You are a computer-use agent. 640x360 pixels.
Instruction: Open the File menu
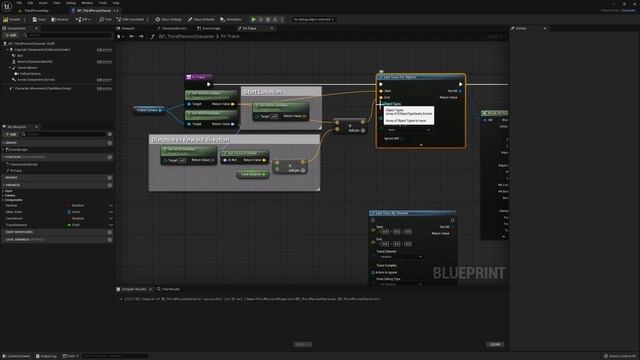point(19,3)
